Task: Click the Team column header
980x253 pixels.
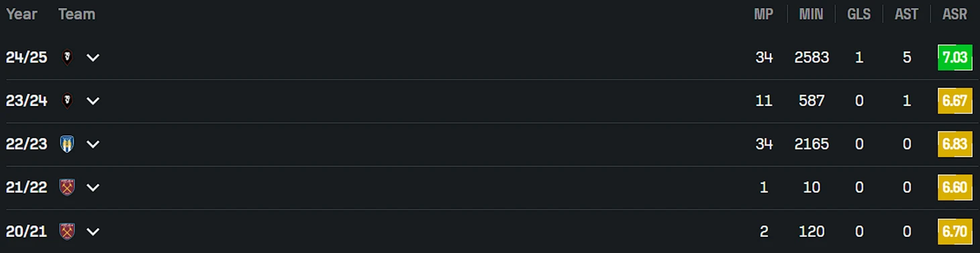Action: (77, 14)
